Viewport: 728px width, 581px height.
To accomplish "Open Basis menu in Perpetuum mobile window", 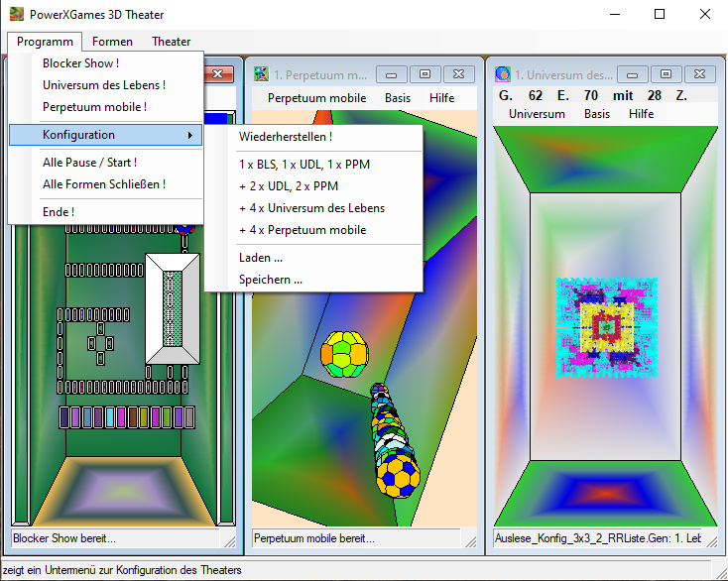I will [x=398, y=98].
